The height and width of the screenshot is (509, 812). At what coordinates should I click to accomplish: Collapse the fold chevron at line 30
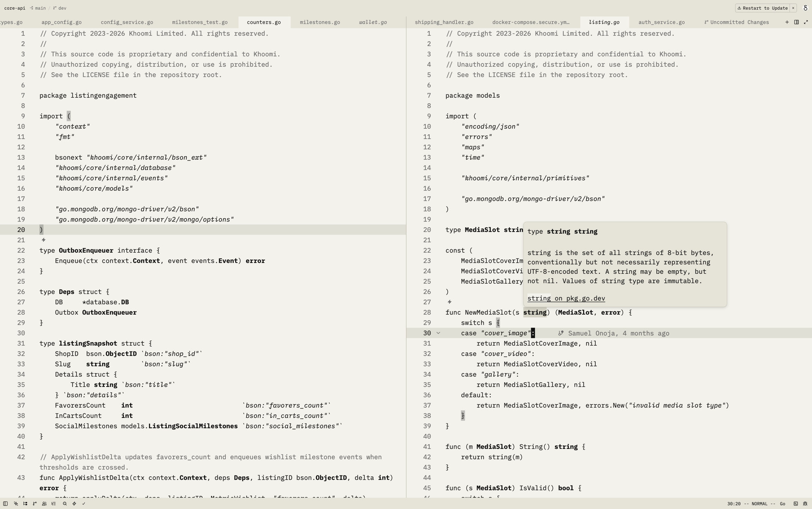(x=438, y=333)
